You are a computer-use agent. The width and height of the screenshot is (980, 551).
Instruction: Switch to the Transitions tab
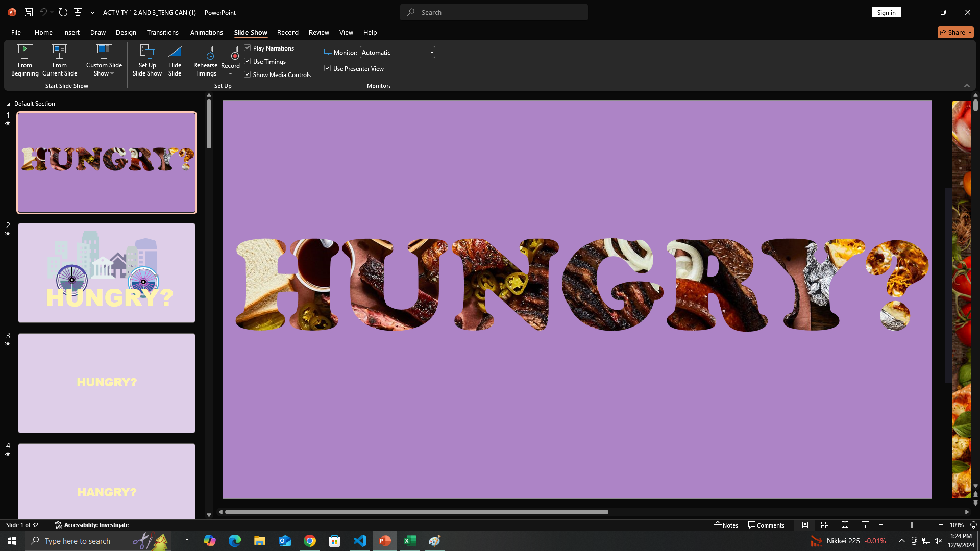click(162, 32)
